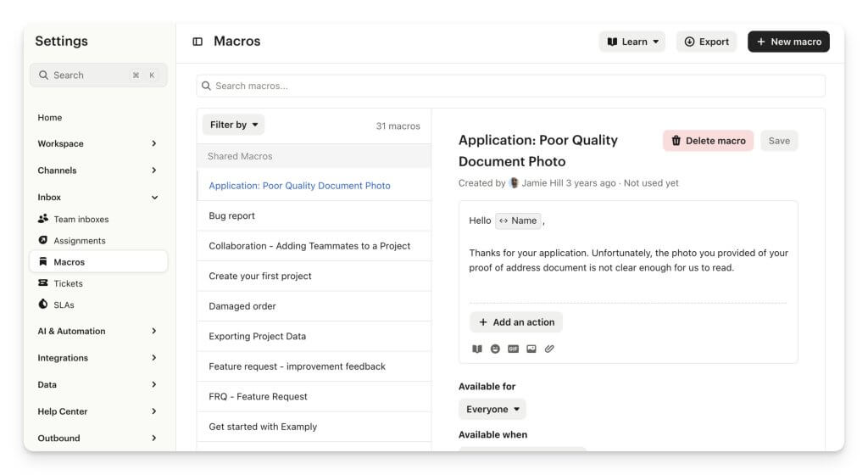Collapse the sidebar with the panel icon
This screenshot has width=868, height=475.
(198, 42)
